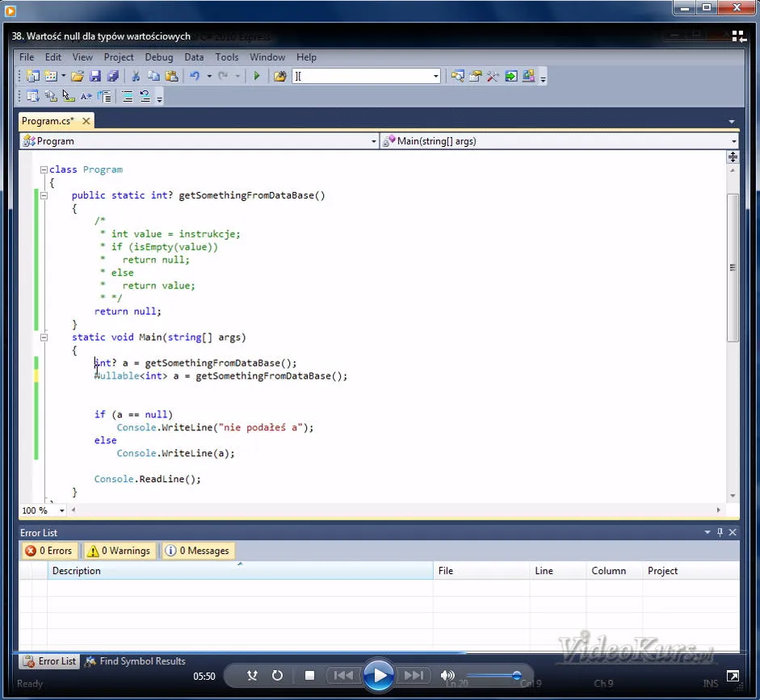The height and width of the screenshot is (700, 760).
Task: Click the editor split-window handle icon
Action: coord(733,157)
